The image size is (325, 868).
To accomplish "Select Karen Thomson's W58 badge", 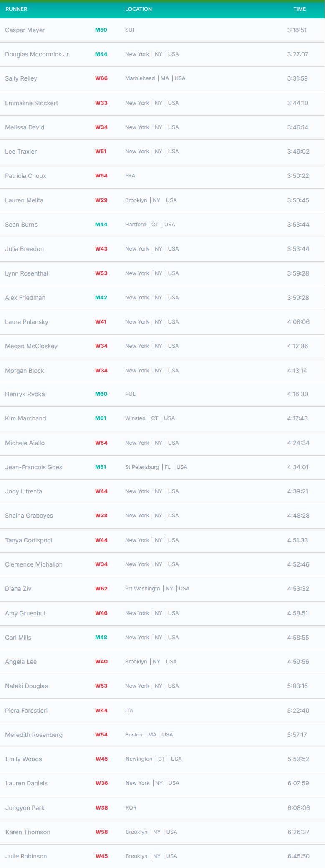I will point(102,832).
